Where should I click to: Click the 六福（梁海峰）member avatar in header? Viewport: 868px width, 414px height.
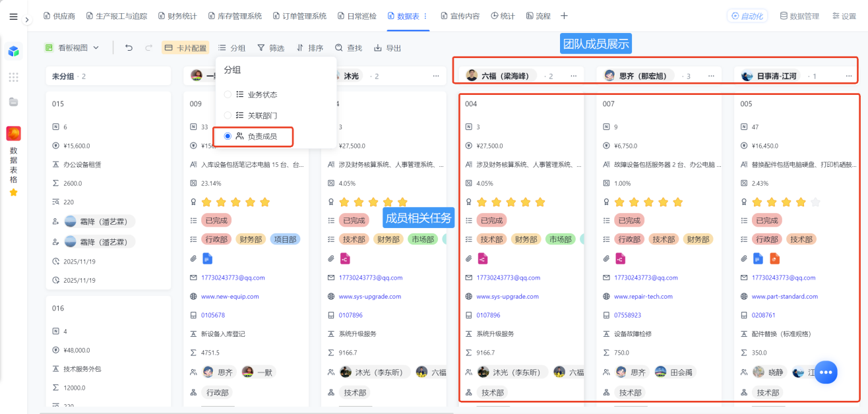click(472, 76)
